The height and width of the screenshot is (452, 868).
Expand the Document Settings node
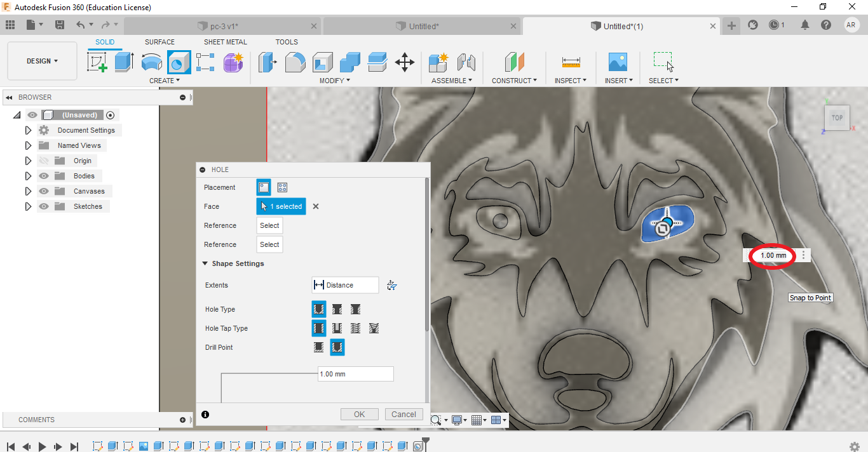coord(28,130)
